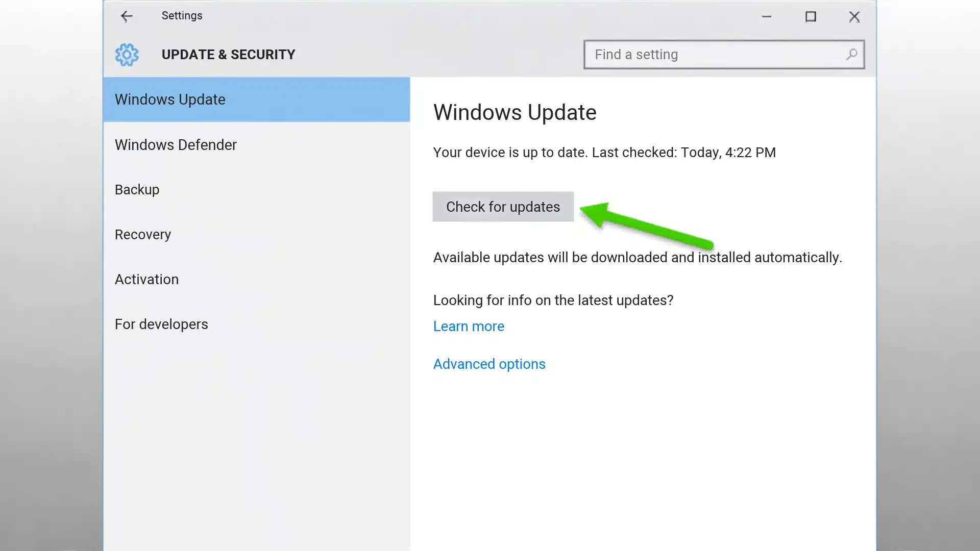Open the For developers section
Screen dimensions: 980x551
[x=256, y=324]
